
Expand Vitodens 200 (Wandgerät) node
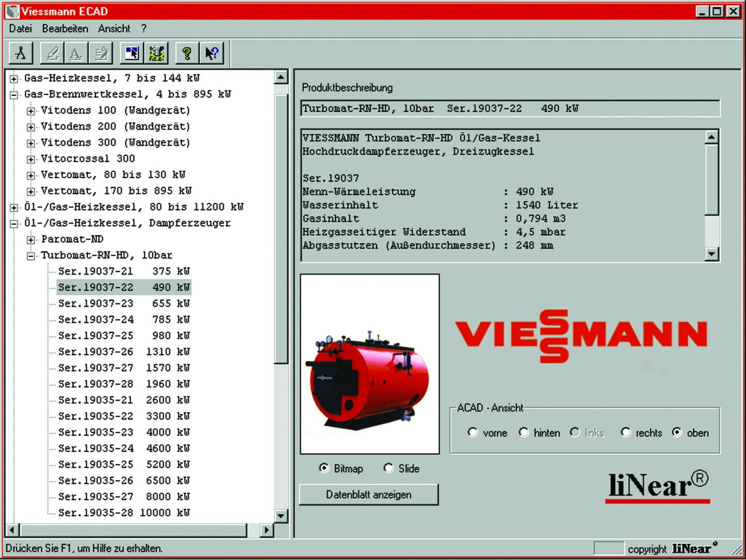pyautogui.click(x=31, y=127)
